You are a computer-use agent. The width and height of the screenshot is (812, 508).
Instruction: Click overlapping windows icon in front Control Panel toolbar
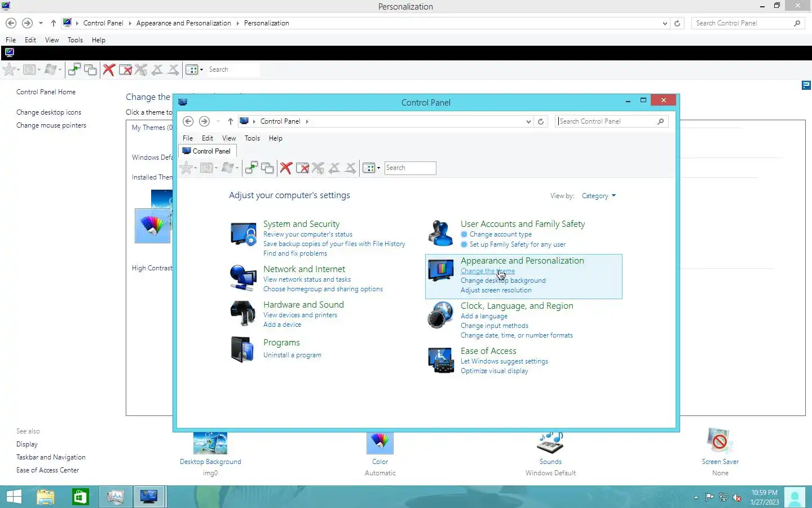[267, 168]
